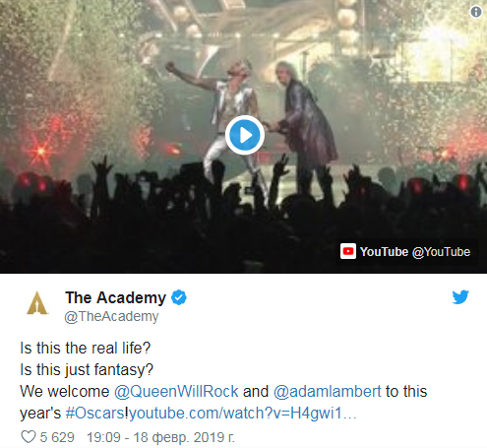Open the @TheAcademy handle
Viewport: 487px width, 448px height.
click(111, 316)
